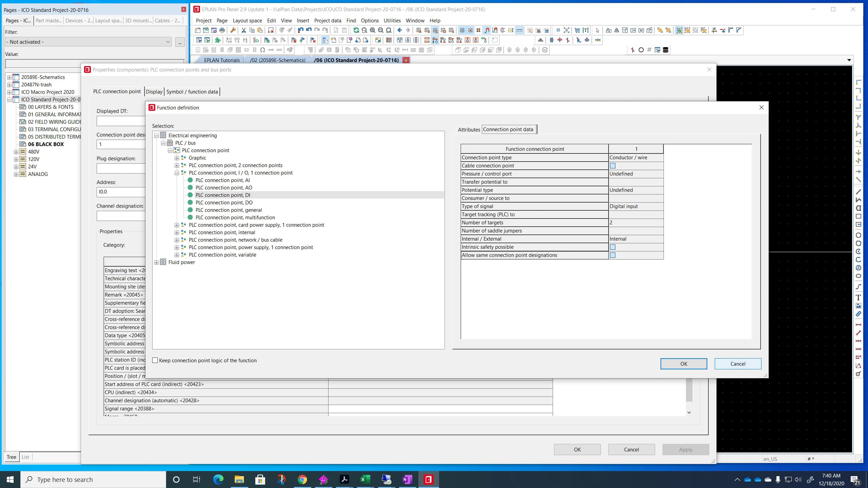Image resolution: width=868 pixels, height=488 pixels.
Task: Toggle the Cable connection point checkbox
Action: tap(612, 166)
